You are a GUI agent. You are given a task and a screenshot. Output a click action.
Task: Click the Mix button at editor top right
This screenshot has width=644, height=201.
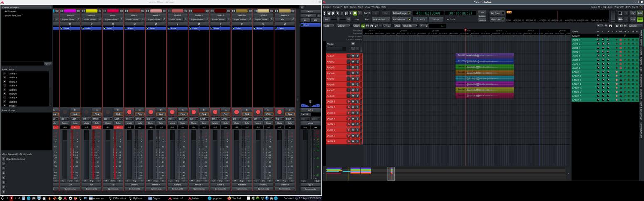coord(640,20)
